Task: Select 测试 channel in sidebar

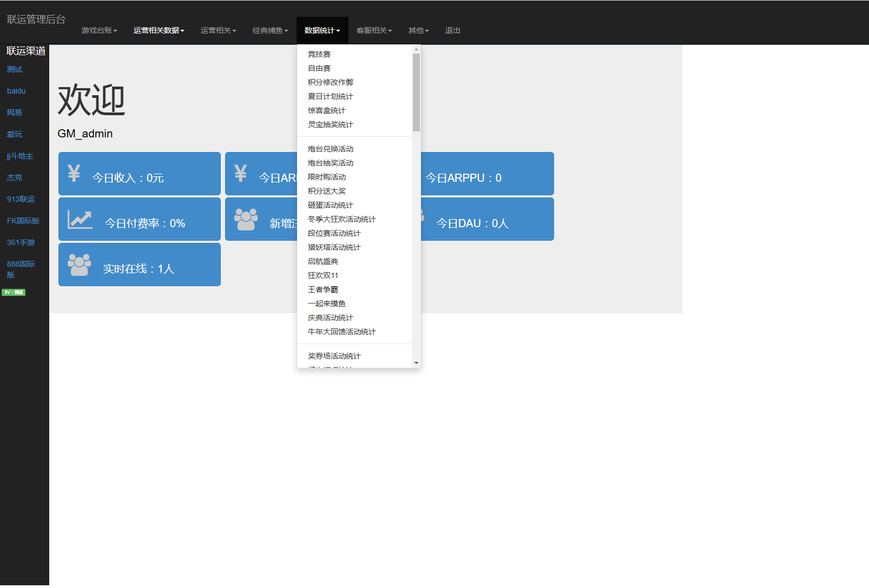Action: tap(15, 69)
